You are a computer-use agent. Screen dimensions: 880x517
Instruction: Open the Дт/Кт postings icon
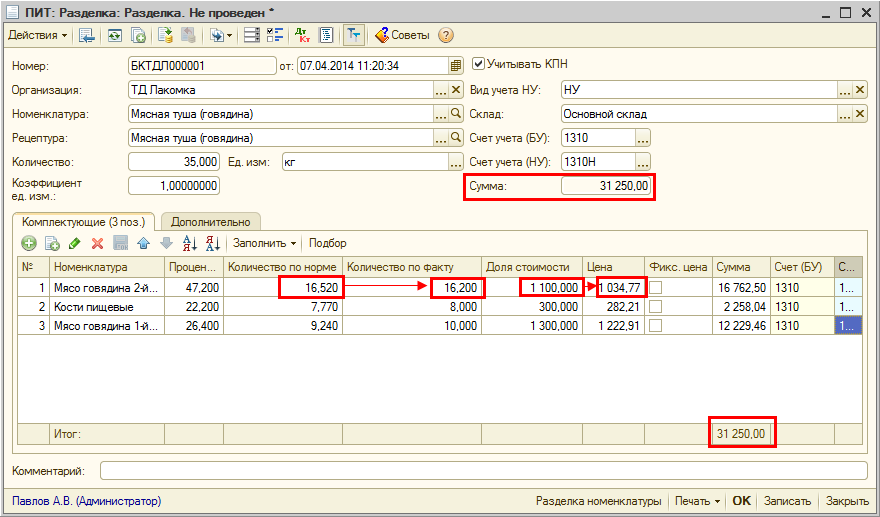tap(303, 35)
